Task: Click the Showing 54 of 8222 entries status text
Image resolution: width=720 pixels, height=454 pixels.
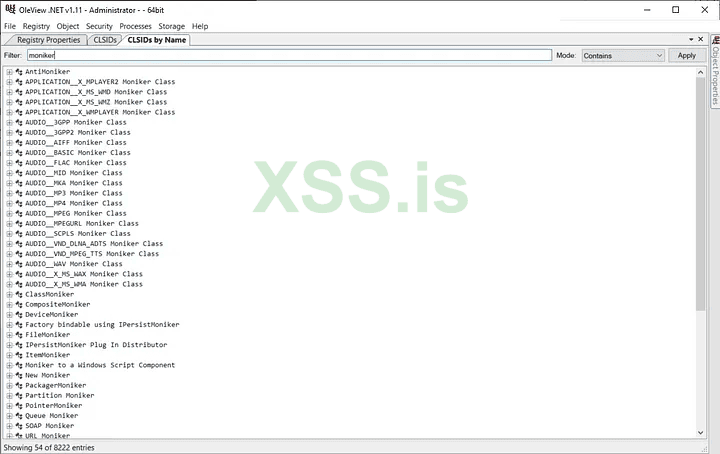Action: coord(49,448)
